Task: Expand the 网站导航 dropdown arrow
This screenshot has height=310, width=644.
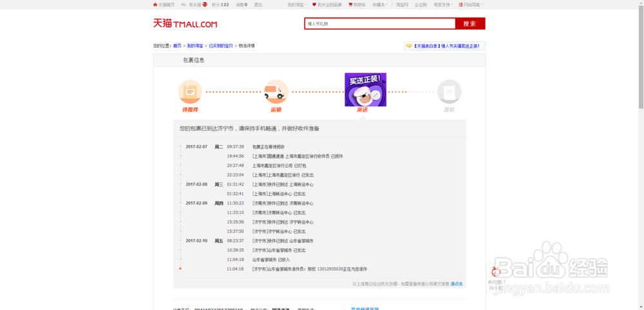Action: click(482, 5)
